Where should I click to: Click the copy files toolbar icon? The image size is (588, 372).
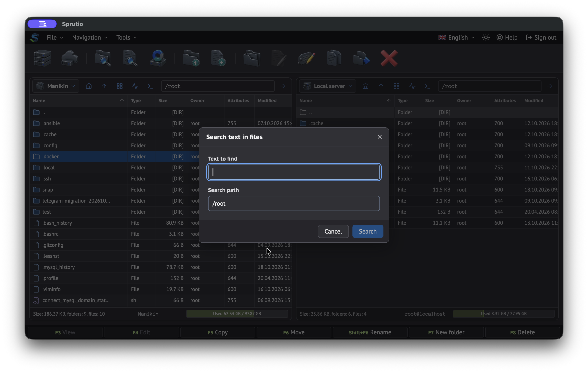(334, 58)
